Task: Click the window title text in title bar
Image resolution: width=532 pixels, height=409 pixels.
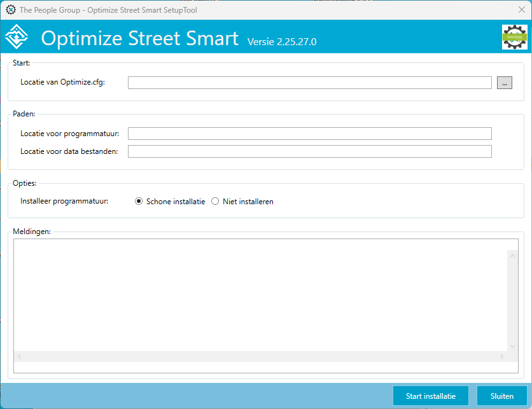Action: (108, 10)
